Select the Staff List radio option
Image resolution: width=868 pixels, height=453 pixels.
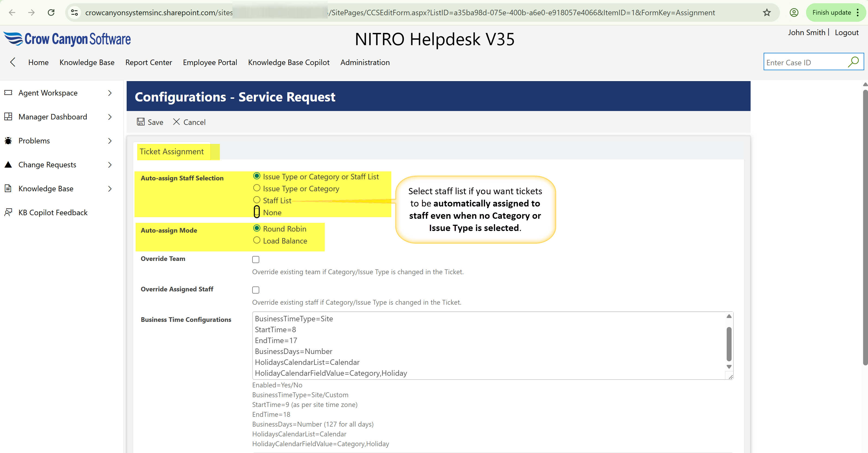[257, 200]
